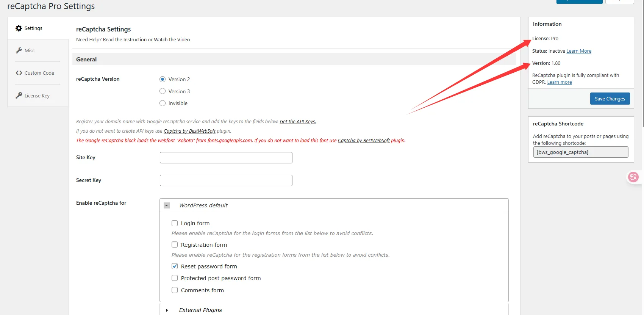This screenshot has height=315, width=644.
Task: Enable the Login form checkbox
Action: pos(175,223)
